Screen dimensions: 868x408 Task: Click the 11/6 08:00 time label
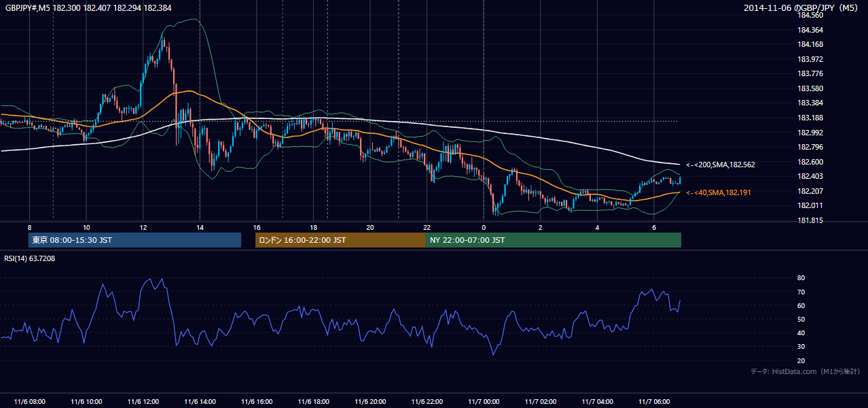pos(29,402)
